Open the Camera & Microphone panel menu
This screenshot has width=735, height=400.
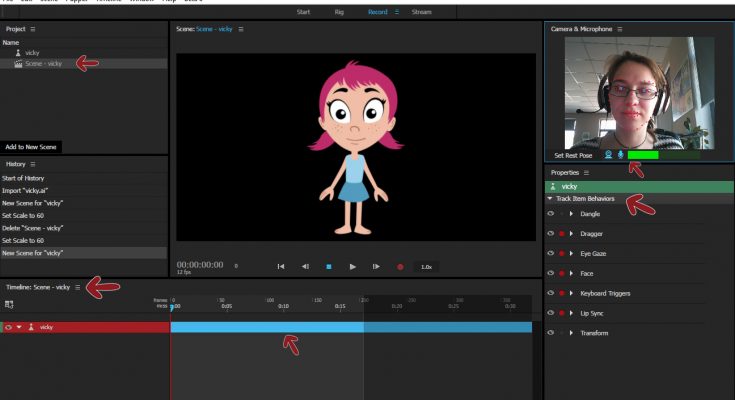pos(620,29)
